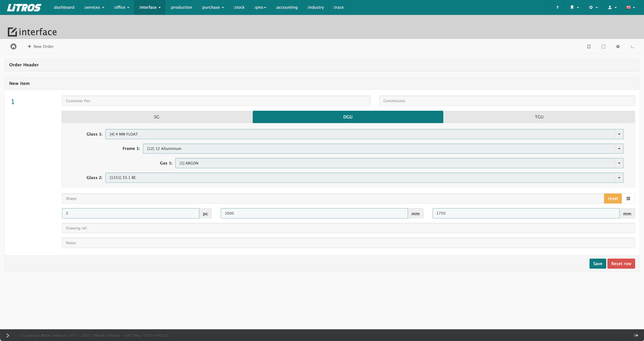644x341 pixels.
Task: Open the user account menu icon
Action: click(x=612, y=7)
